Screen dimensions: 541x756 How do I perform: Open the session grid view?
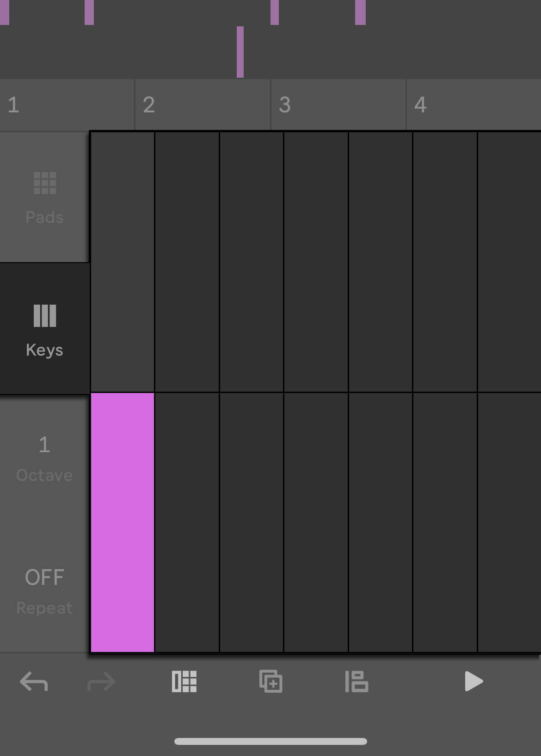[184, 682]
